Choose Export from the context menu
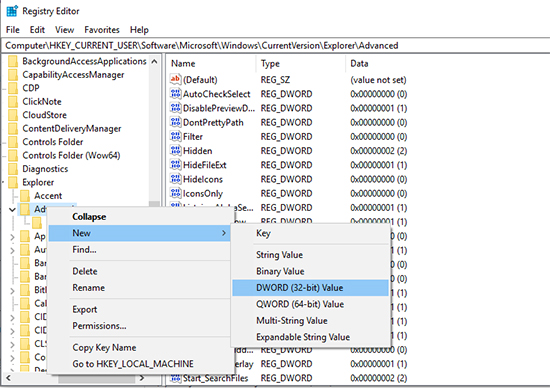This screenshot has height=388, width=550. point(85,309)
